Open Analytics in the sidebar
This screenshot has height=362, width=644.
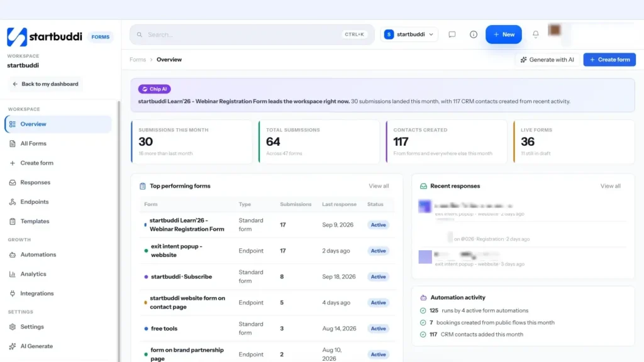58,274
